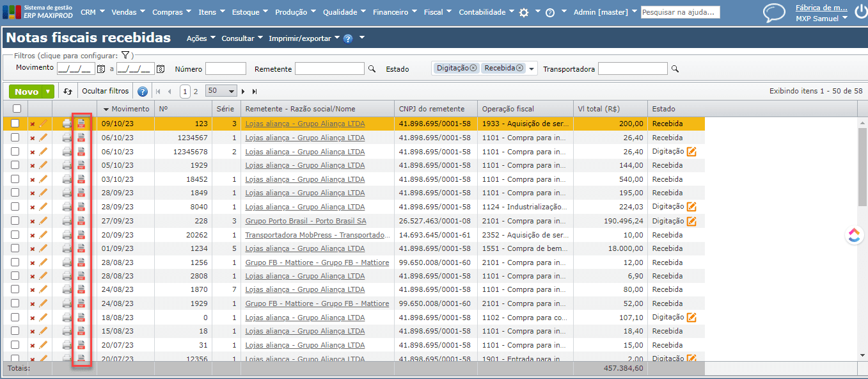
Task: Check the row checkbox for invoice 1929 dated 05/10/23
Action: click(x=15, y=165)
